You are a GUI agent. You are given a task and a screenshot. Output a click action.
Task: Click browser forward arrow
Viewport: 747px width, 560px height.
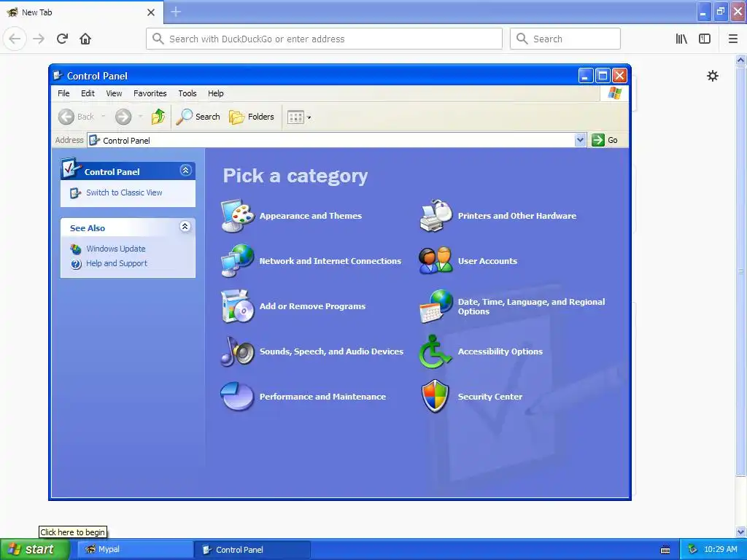39,39
